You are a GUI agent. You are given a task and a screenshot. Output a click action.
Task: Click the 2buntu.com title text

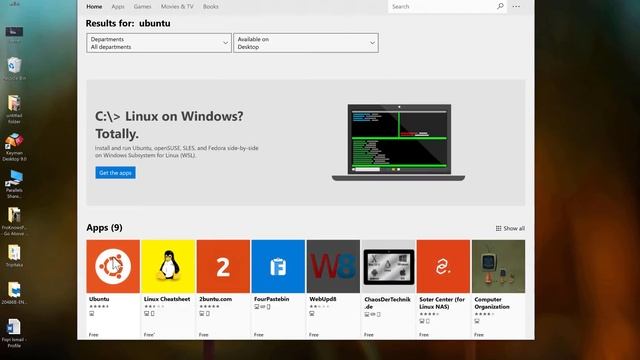coord(216,299)
